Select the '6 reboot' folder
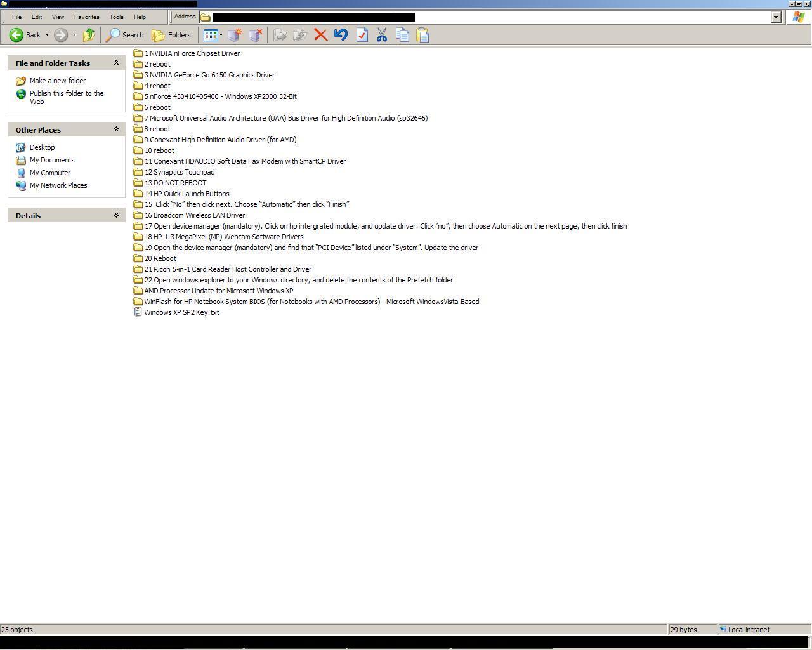Image resolution: width=812 pixels, height=650 pixels. pos(152,107)
